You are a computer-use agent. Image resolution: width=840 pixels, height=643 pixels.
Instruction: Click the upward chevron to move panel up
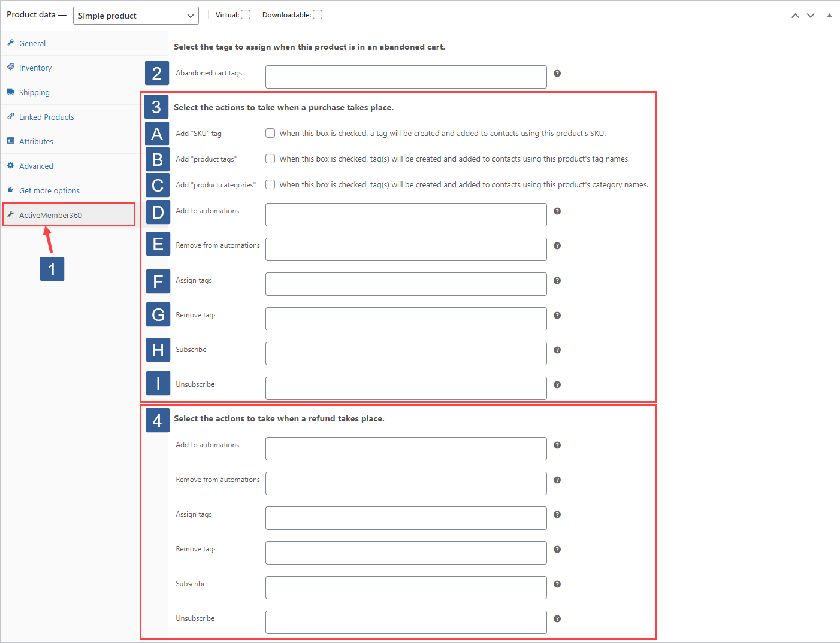(x=795, y=15)
